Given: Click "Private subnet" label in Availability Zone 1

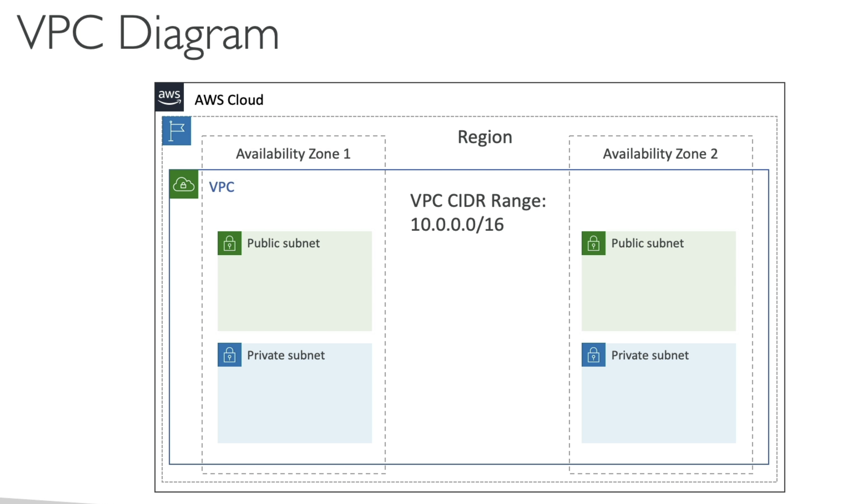Looking at the screenshot, I should 286,355.
